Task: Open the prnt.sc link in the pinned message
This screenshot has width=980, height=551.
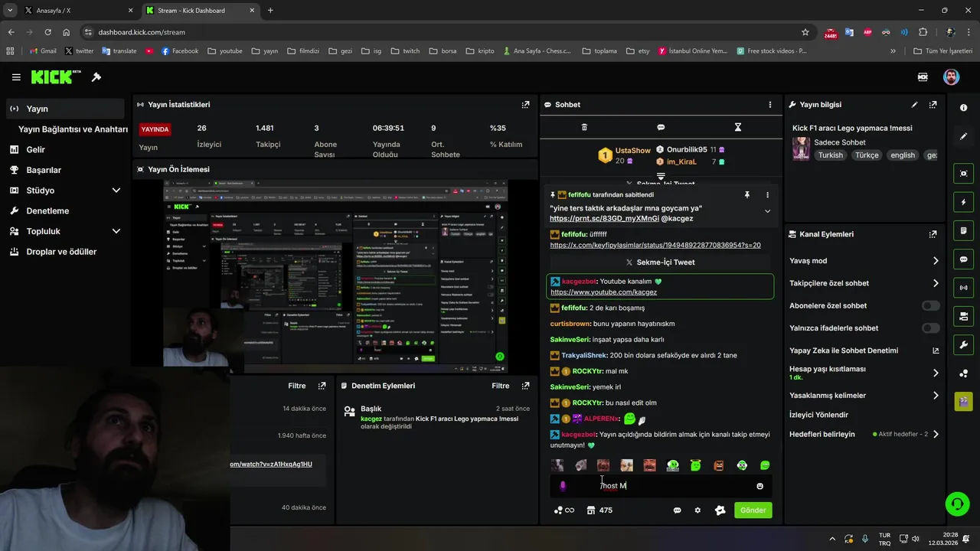Action: [x=604, y=219]
